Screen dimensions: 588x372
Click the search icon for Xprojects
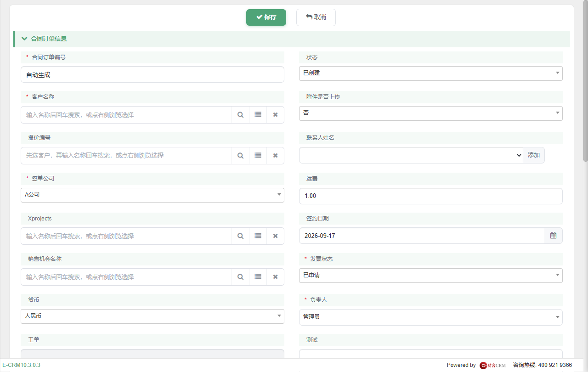point(240,236)
